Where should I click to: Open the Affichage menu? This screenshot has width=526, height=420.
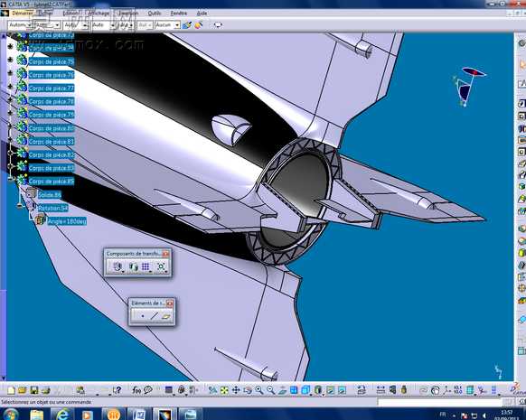(x=99, y=13)
